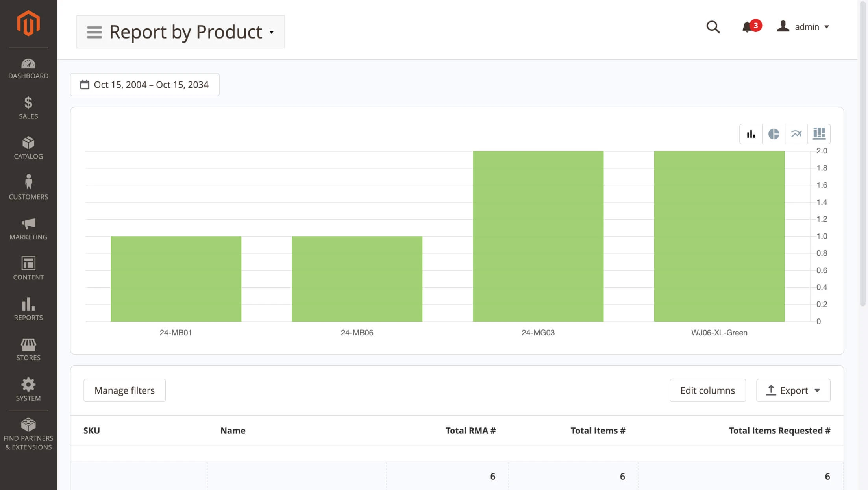Select the Marketing sidebar icon
The height and width of the screenshot is (490, 868).
28,227
